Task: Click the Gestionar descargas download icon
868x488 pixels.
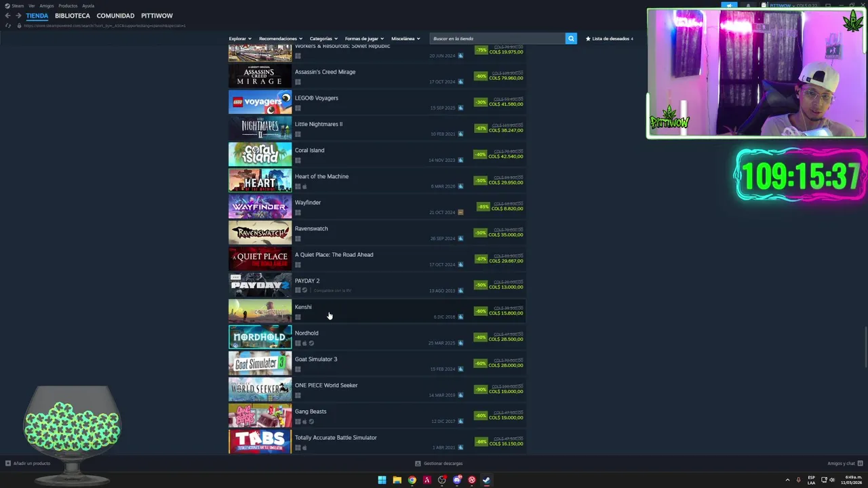Action: point(418,464)
